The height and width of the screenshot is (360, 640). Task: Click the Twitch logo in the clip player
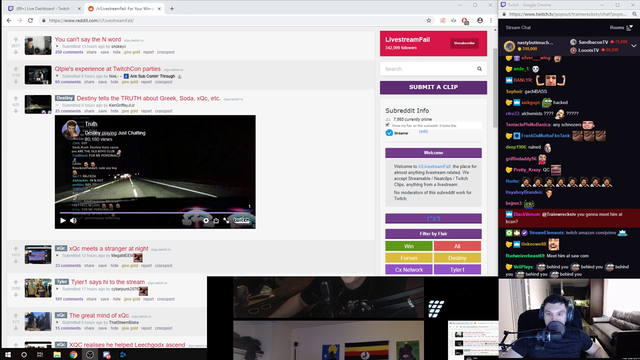[241, 220]
